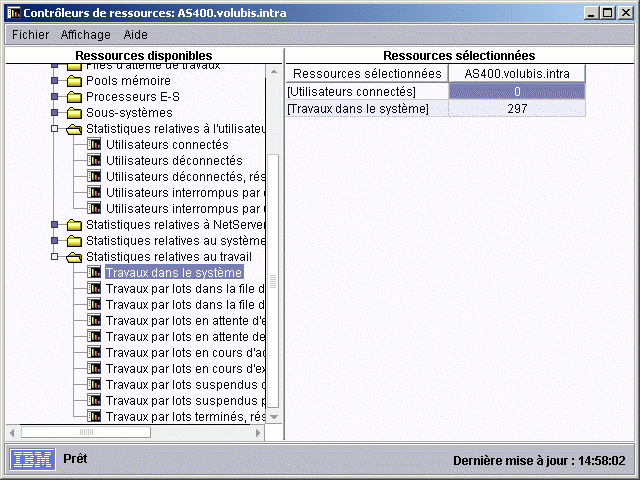Select the Statistiques relatives au travail label
The width and height of the screenshot is (640, 480).
coord(169,257)
